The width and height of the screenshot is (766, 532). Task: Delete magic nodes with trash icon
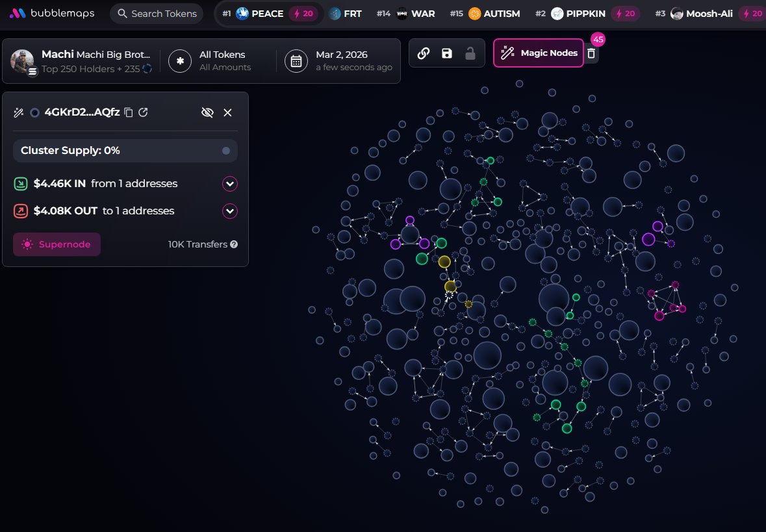click(591, 53)
